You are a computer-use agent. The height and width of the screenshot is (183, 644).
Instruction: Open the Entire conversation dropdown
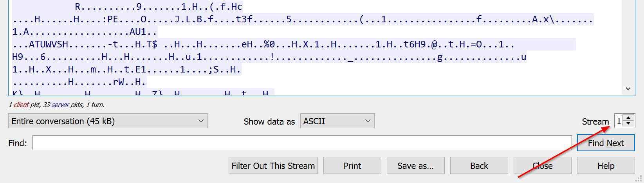point(108,121)
